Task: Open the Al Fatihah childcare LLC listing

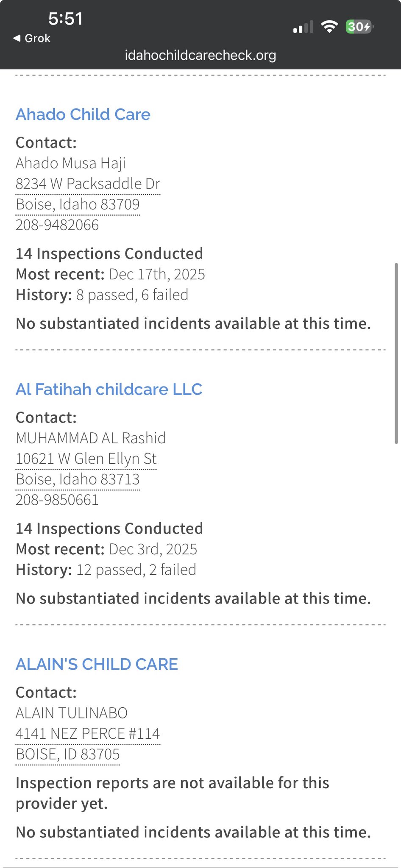Action: click(109, 389)
